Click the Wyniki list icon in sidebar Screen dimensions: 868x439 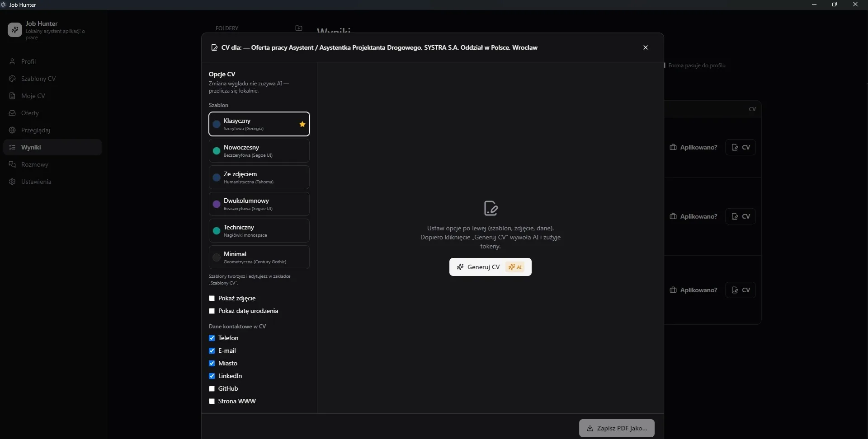click(13, 147)
